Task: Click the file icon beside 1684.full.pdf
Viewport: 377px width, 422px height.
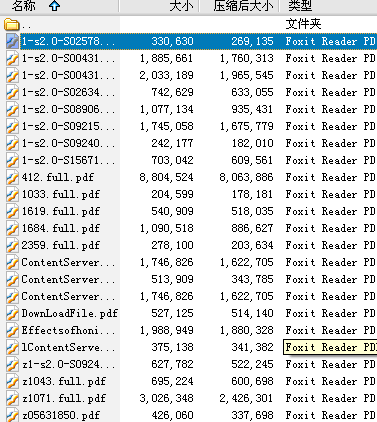Action: coord(12,228)
